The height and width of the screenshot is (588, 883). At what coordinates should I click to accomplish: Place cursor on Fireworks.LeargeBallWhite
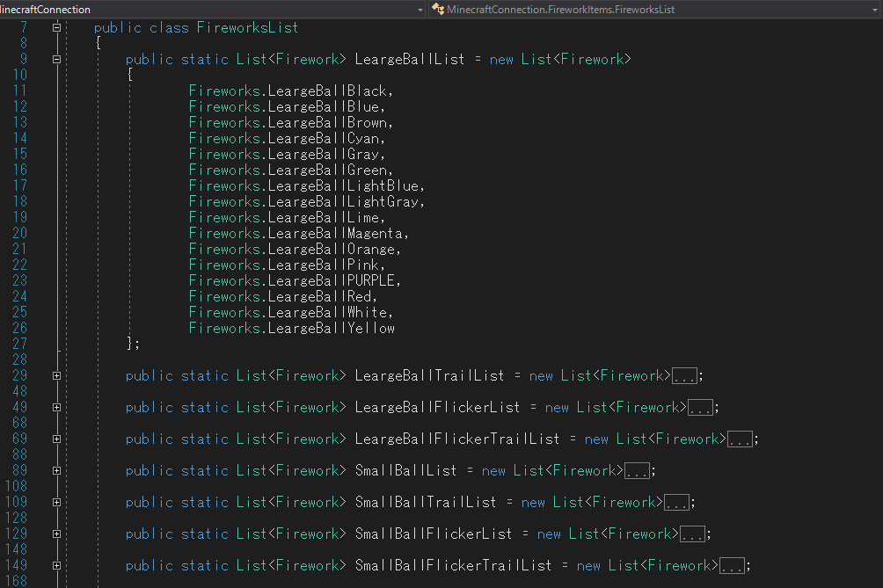288,312
